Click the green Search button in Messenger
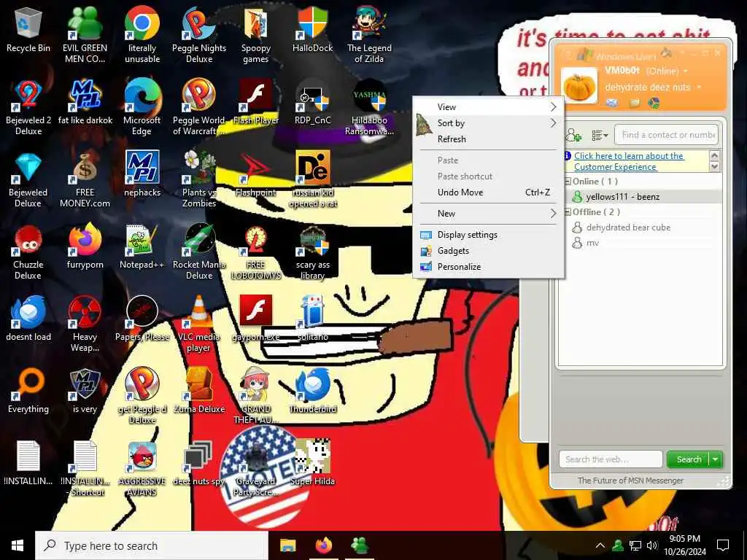 (x=689, y=459)
